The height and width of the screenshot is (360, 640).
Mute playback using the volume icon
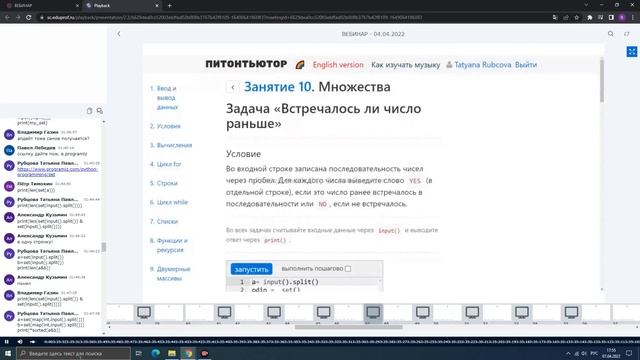20,342
